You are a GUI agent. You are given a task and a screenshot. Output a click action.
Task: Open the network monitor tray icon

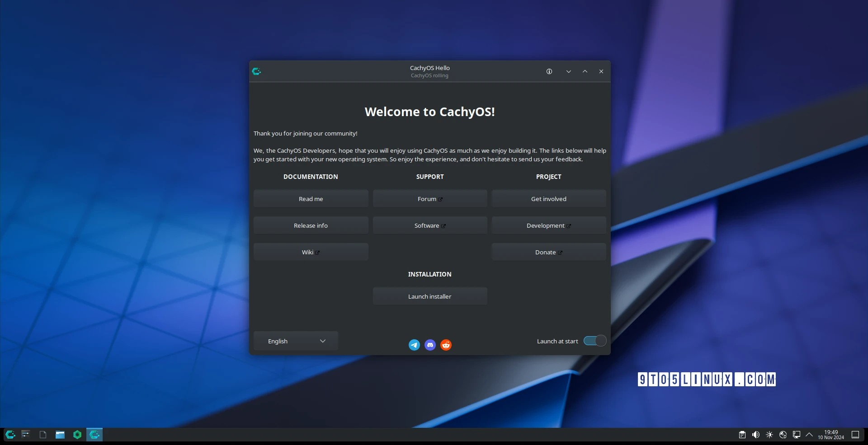click(x=797, y=435)
